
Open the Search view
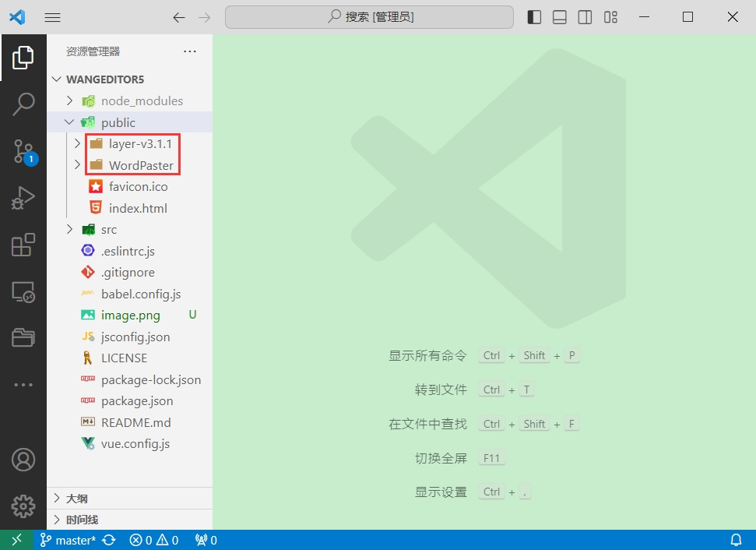pos(23,103)
